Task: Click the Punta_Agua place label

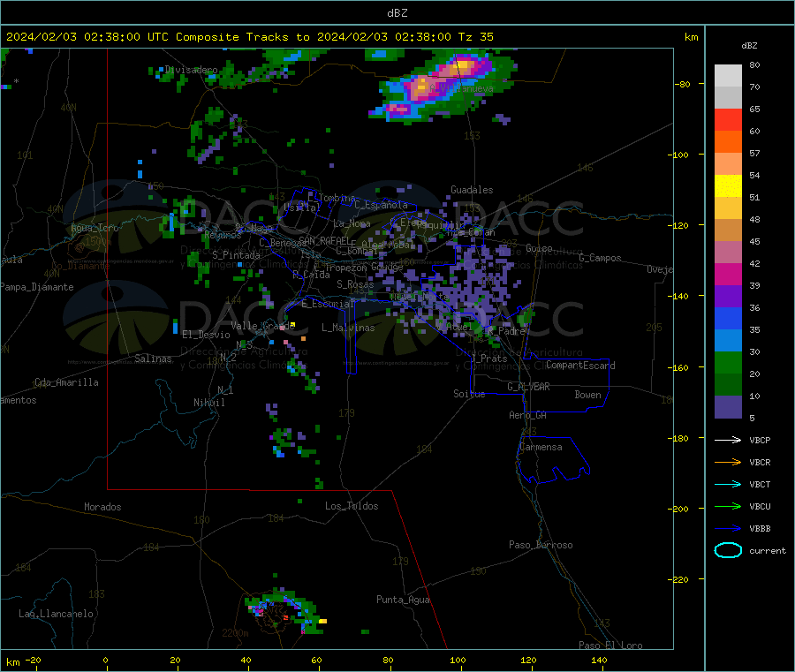Action: point(403,600)
